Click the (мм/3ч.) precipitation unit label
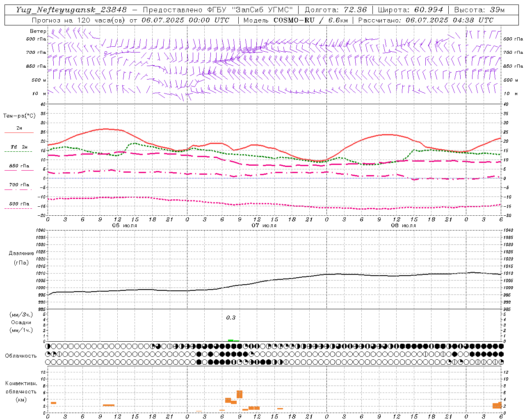The image size is (525, 420). (21, 315)
